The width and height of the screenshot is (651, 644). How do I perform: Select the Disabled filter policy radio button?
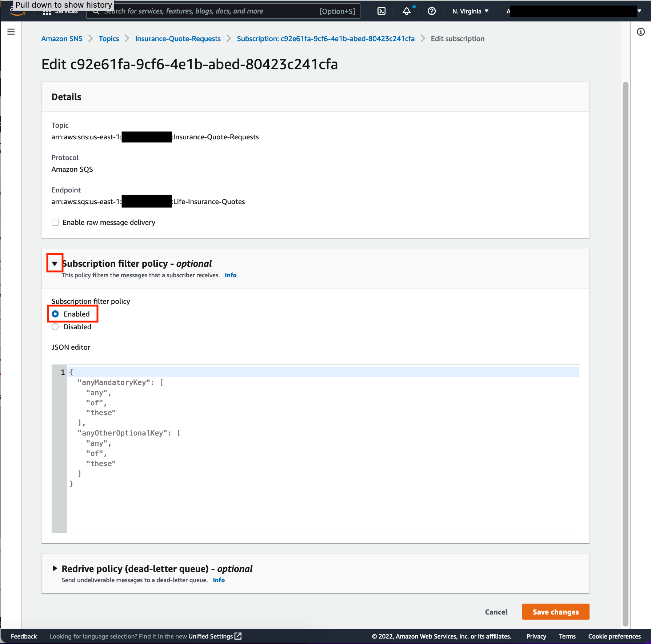coord(55,327)
